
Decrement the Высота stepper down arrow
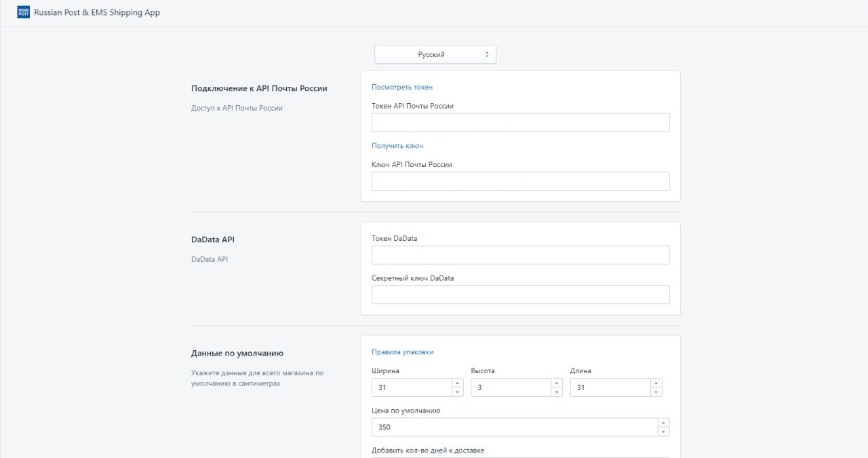[557, 392]
